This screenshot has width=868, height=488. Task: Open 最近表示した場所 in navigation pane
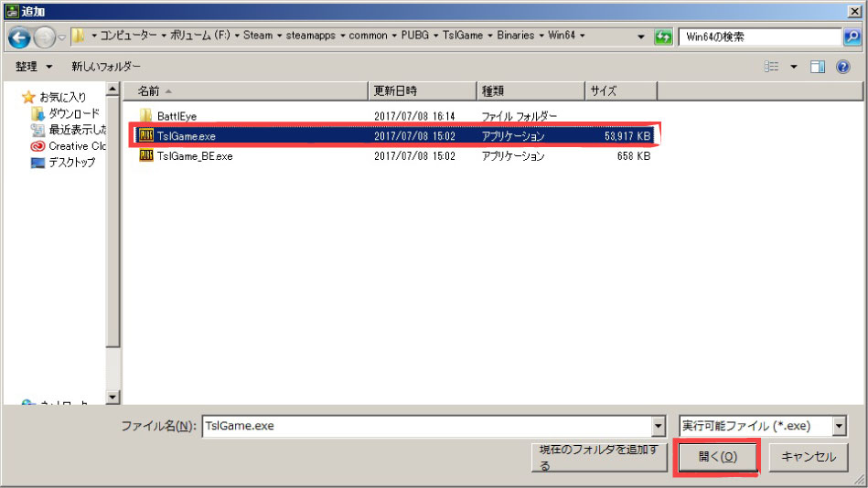point(78,130)
